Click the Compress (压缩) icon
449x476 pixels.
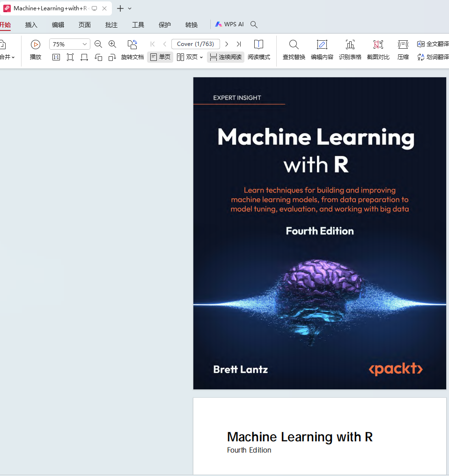coord(403,45)
